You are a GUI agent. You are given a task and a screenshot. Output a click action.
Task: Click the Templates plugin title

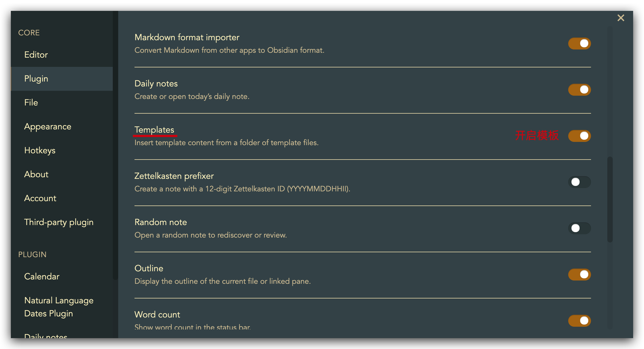[x=154, y=130]
